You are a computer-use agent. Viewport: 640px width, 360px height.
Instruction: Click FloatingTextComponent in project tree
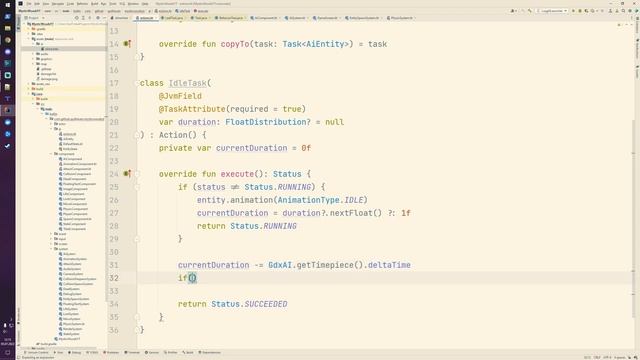point(79,184)
